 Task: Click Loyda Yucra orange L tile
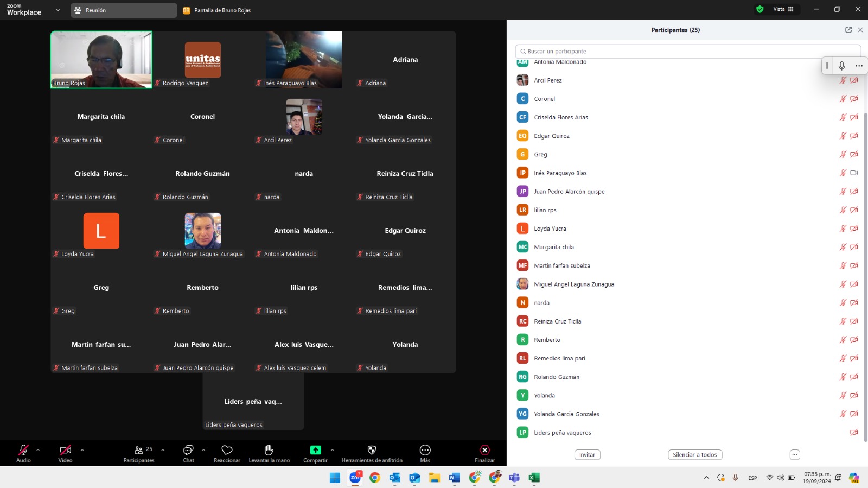101,231
